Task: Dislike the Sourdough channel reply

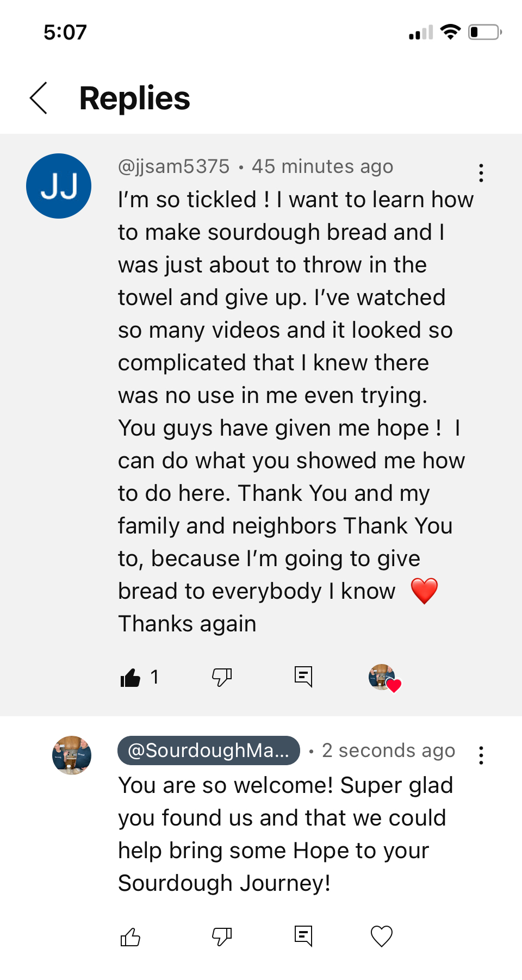Action: (221, 936)
